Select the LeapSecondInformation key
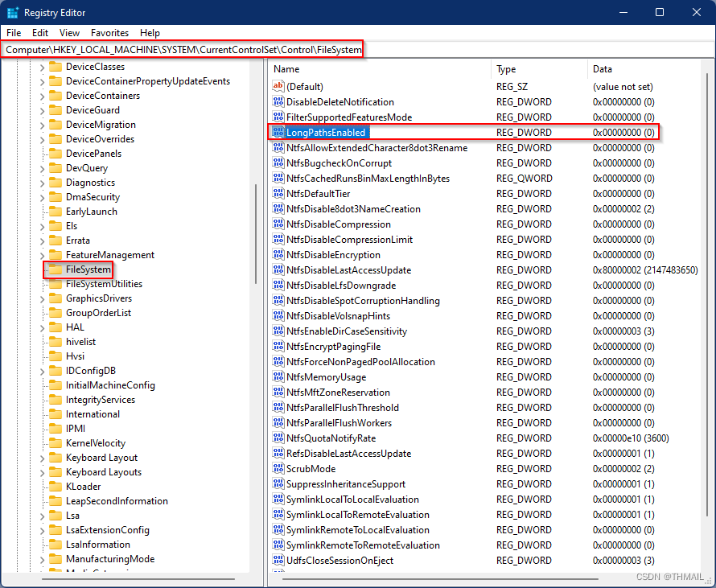This screenshot has height=588, width=716. [117, 501]
